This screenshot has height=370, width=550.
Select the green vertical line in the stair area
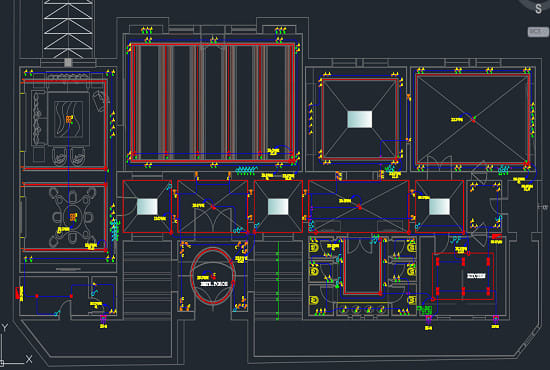[278, 281]
